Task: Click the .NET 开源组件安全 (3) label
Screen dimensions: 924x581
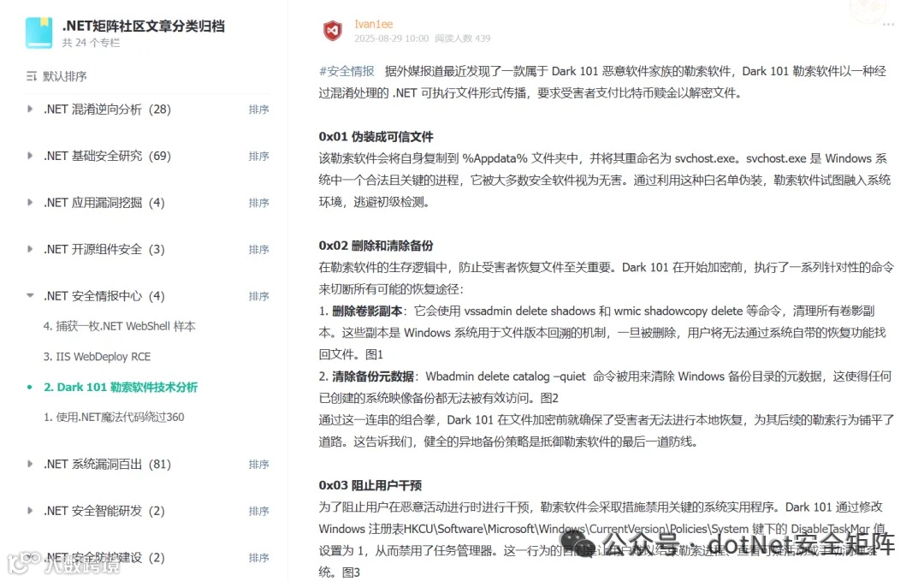Action: (104, 249)
